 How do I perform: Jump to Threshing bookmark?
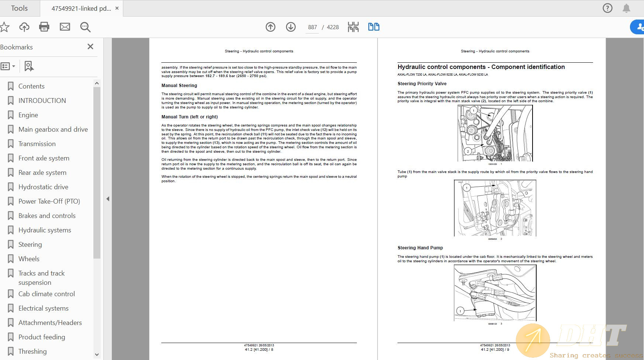(x=32, y=352)
